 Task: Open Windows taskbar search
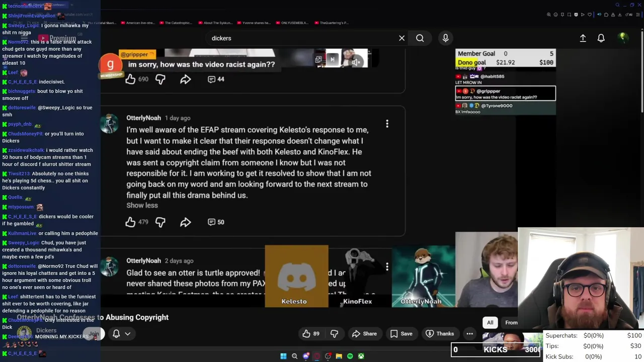click(x=295, y=356)
